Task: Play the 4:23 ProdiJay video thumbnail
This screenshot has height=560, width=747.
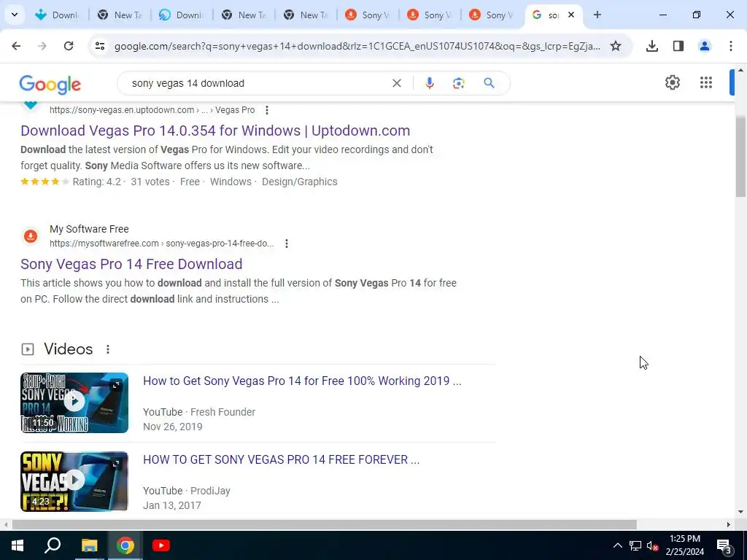Action: 74,481
